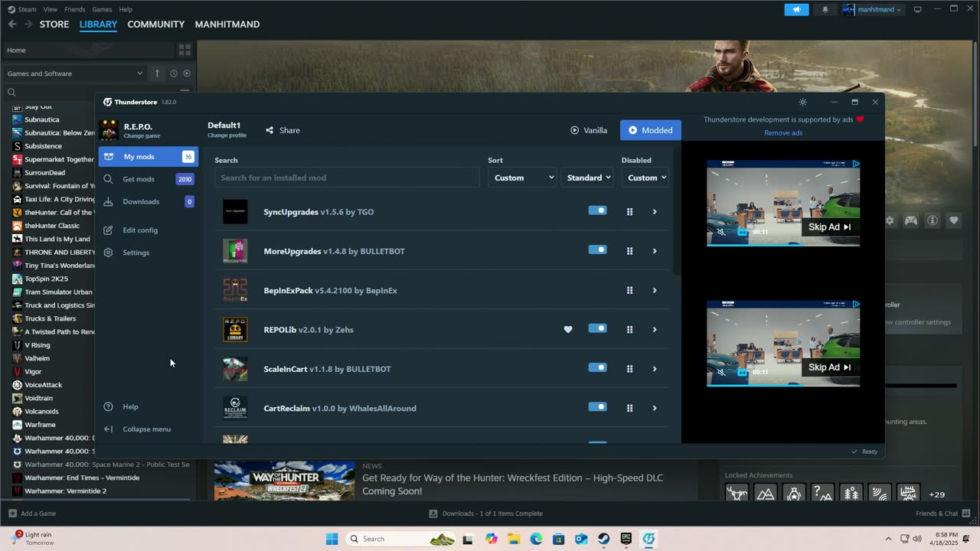This screenshot has height=551, width=980.
Task: Expand the MoreUpgrades mod details chevron
Action: click(x=655, y=251)
